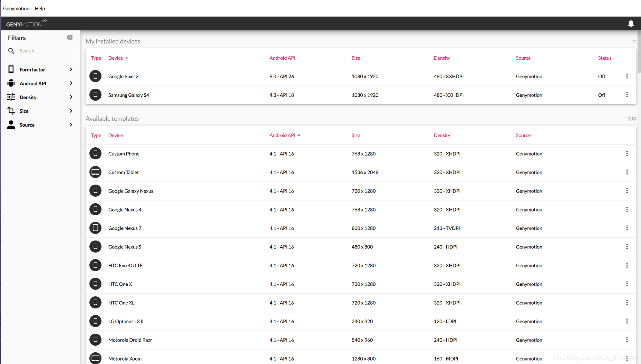Click the vertical scrollbar thumb

(x=639, y=52)
